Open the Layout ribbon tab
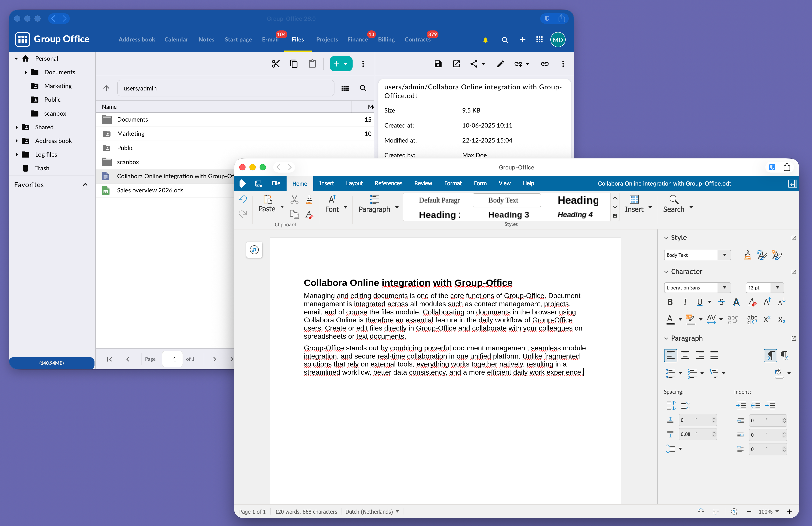 point(354,183)
